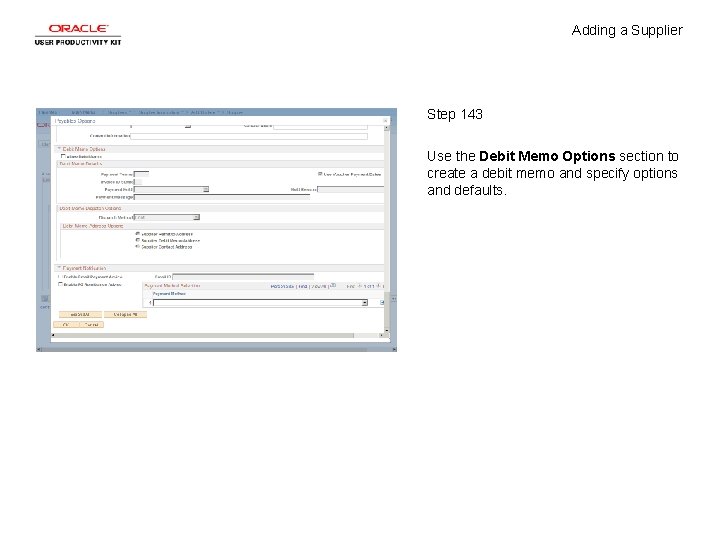Image resolution: width=720 pixels, height=540 pixels.
Task: Collapse the Debit Memo Options section
Action: 59,149
